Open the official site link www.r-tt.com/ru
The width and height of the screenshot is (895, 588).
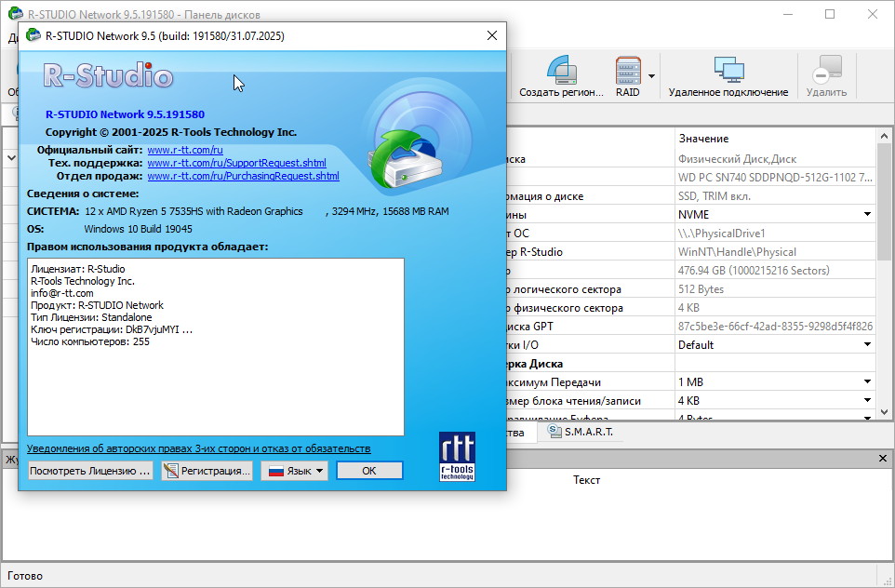(185, 150)
